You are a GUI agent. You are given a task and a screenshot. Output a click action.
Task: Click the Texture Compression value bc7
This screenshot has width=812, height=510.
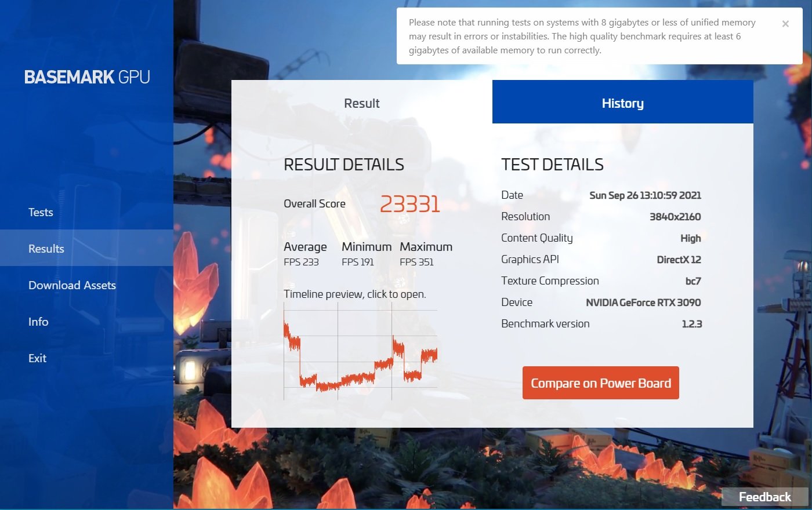click(693, 281)
